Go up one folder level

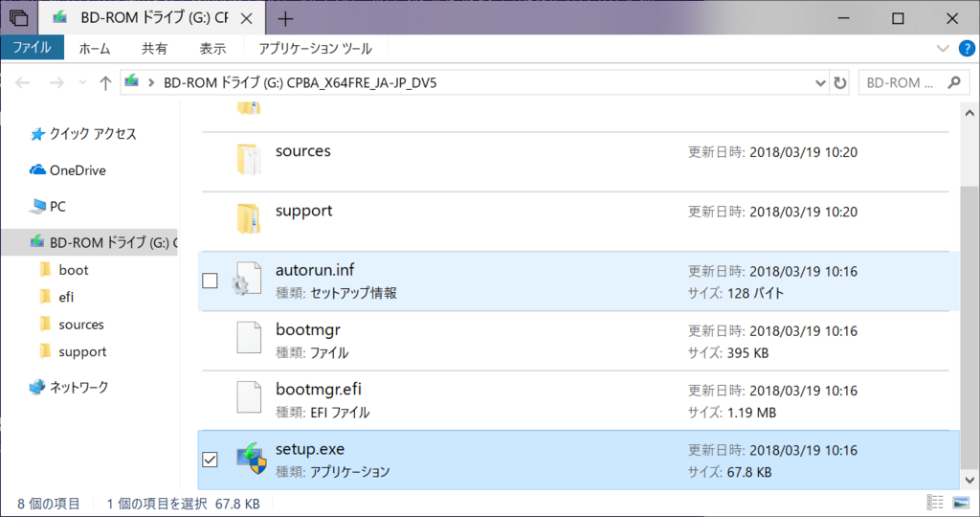[105, 82]
